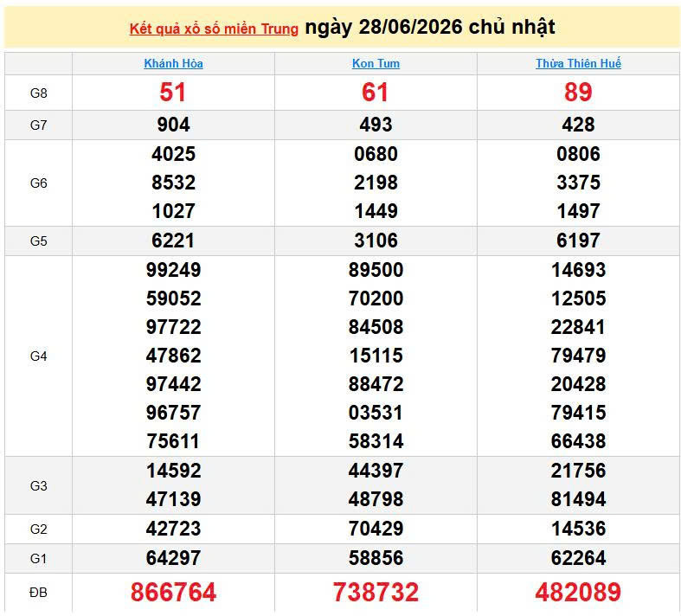Open the Thừa Thiên Huế province link
681x616 pixels.
pyautogui.click(x=578, y=63)
